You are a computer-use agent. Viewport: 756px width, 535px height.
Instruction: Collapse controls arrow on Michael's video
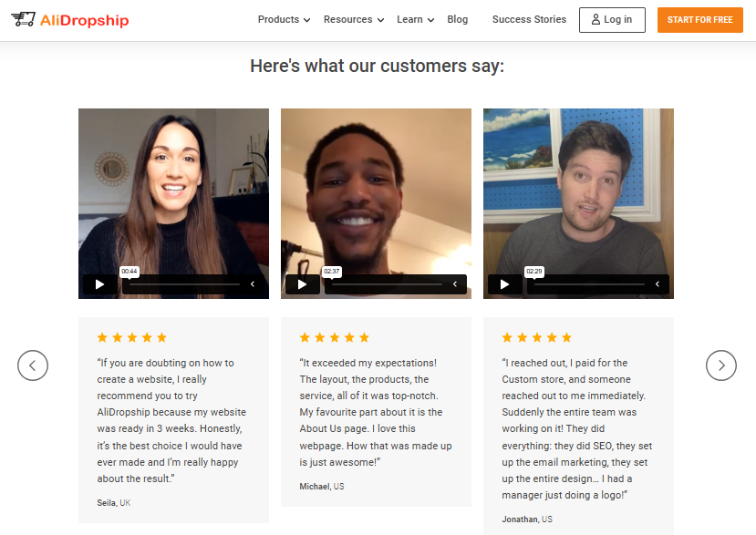455,284
